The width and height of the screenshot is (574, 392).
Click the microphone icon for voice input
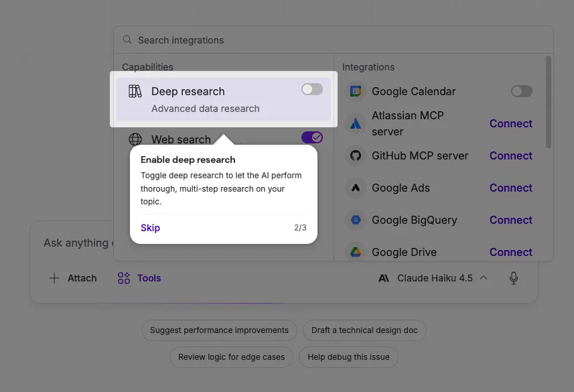click(x=513, y=277)
